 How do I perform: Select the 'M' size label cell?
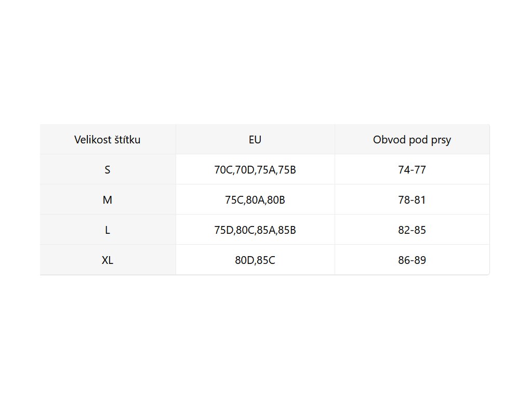pos(108,200)
